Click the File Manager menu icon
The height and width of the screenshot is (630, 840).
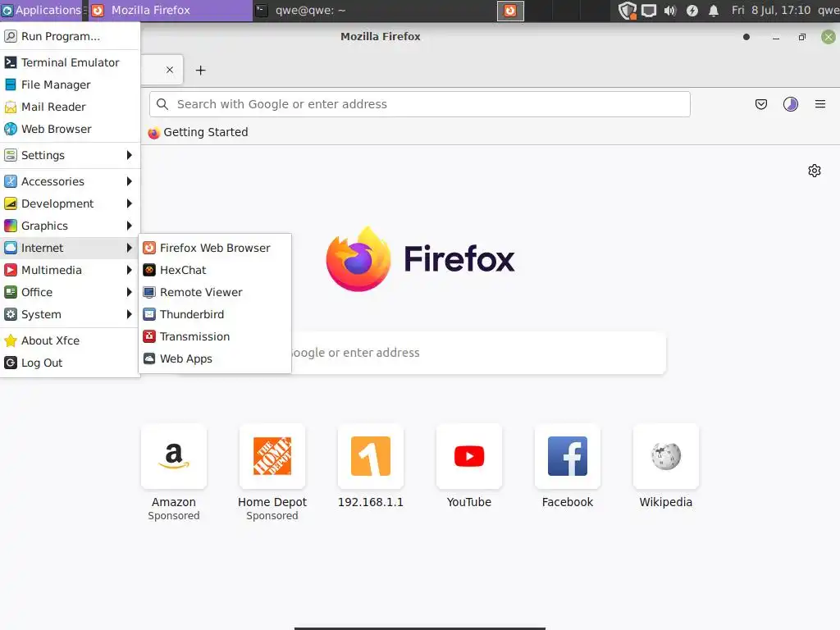10,84
